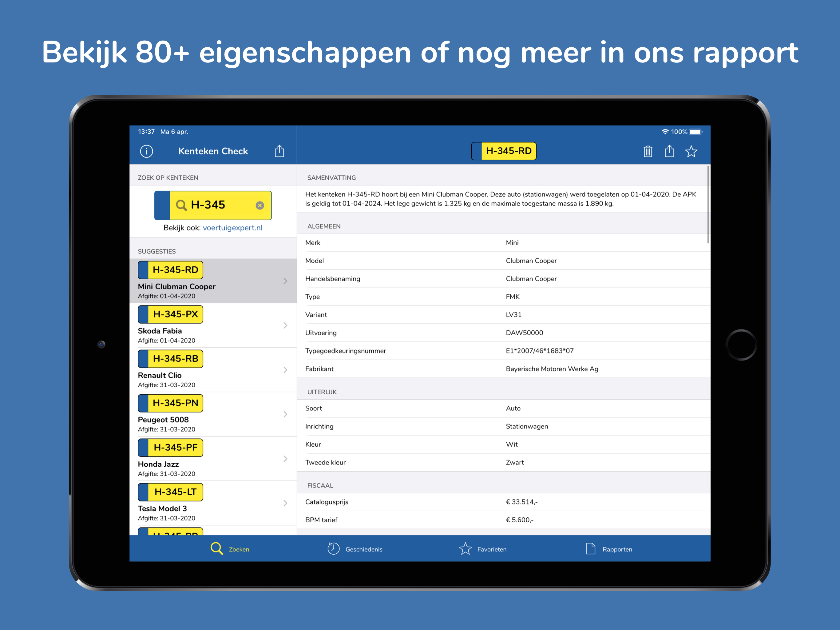Expand Renault Clio suggestion chevron
This screenshot has height=630, width=840.
(285, 370)
